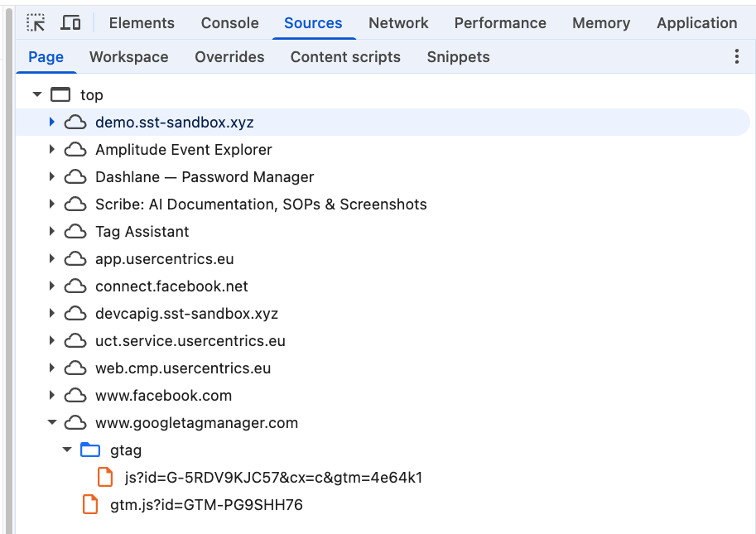Image resolution: width=756 pixels, height=534 pixels.
Task: Select the www.googletagmanager.com label
Action: click(197, 423)
